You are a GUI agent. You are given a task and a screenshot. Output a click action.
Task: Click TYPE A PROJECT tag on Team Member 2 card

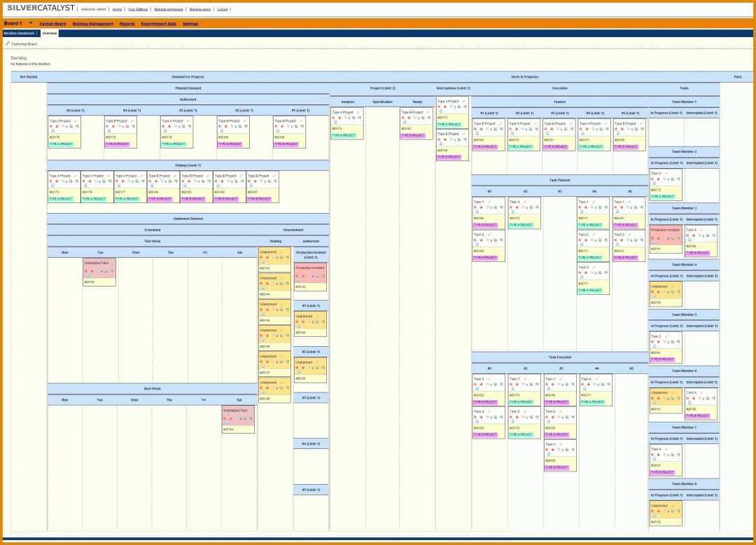tap(663, 196)
